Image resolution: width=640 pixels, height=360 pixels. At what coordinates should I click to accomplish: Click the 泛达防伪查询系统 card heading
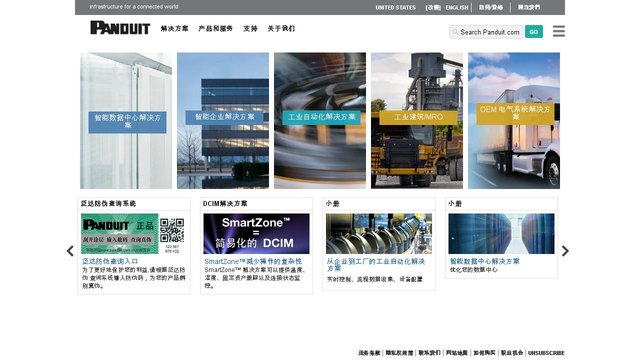point(108,203)
